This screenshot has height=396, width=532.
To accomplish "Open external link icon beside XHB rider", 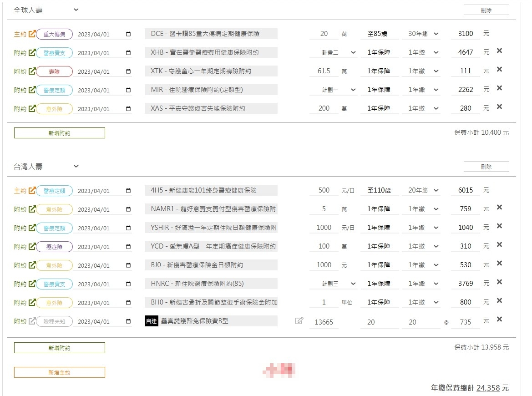I will tap(32, 52).
